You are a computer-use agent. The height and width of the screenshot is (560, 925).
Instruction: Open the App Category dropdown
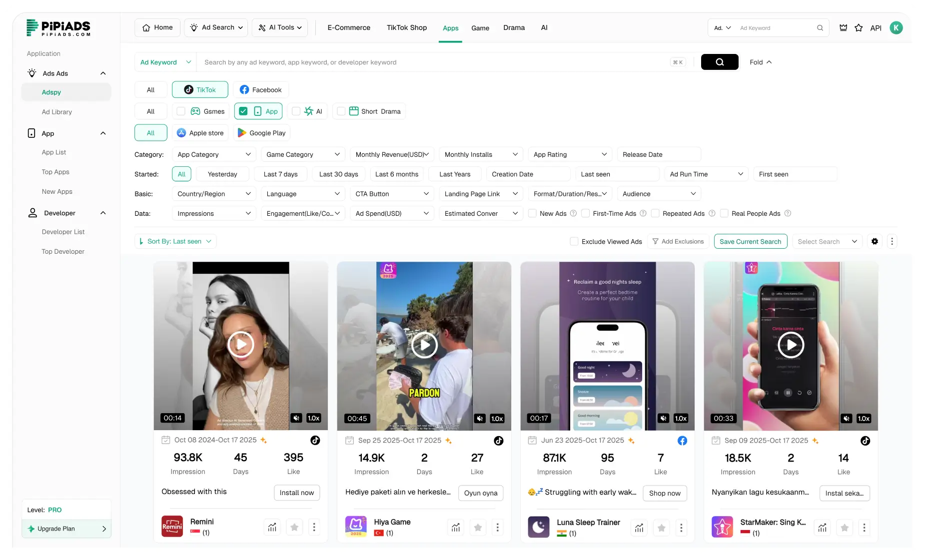[x=214, y=154]
